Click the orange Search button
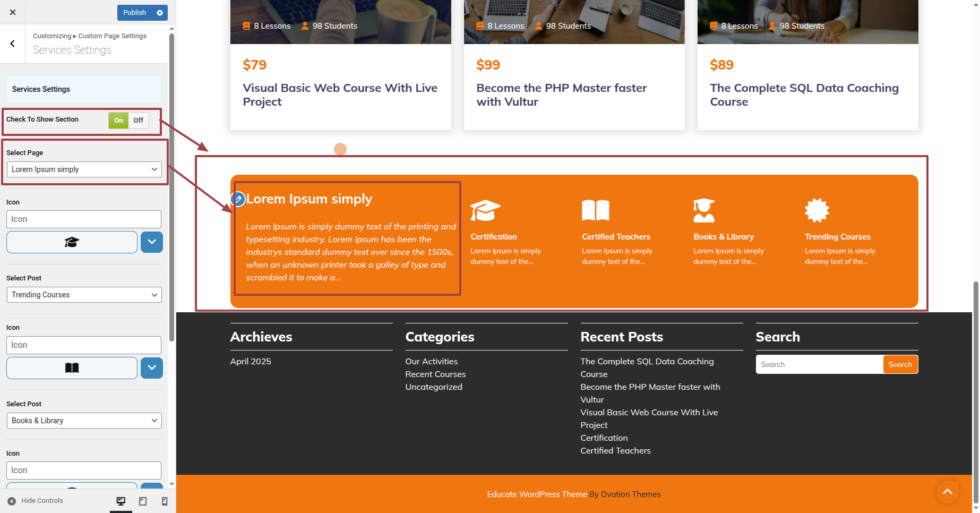The height and width of the screenshot is (513, 980). pos(900,364)
